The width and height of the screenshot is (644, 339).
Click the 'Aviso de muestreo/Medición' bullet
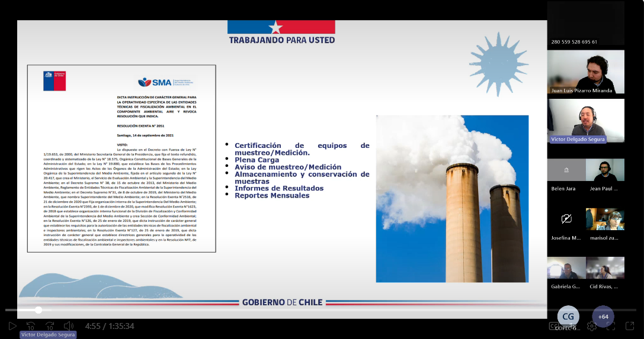[288, 167]
